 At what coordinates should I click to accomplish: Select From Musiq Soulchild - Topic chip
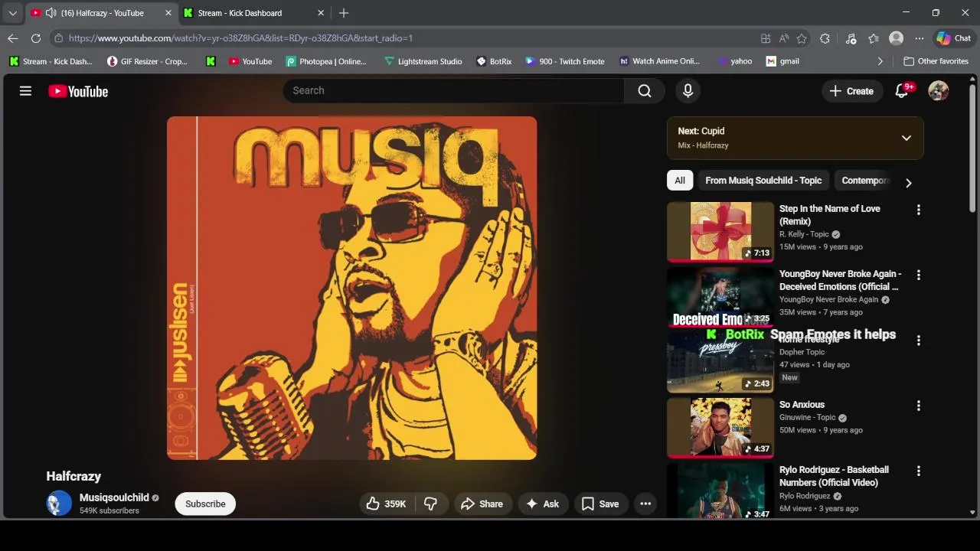click(763, 181)
